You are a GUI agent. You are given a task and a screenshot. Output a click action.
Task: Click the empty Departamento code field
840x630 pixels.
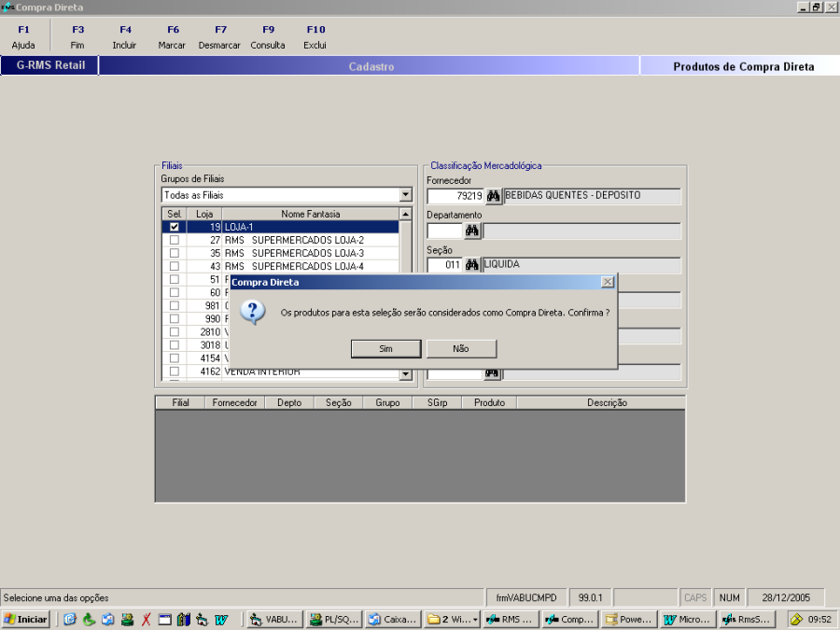(444, 231)
